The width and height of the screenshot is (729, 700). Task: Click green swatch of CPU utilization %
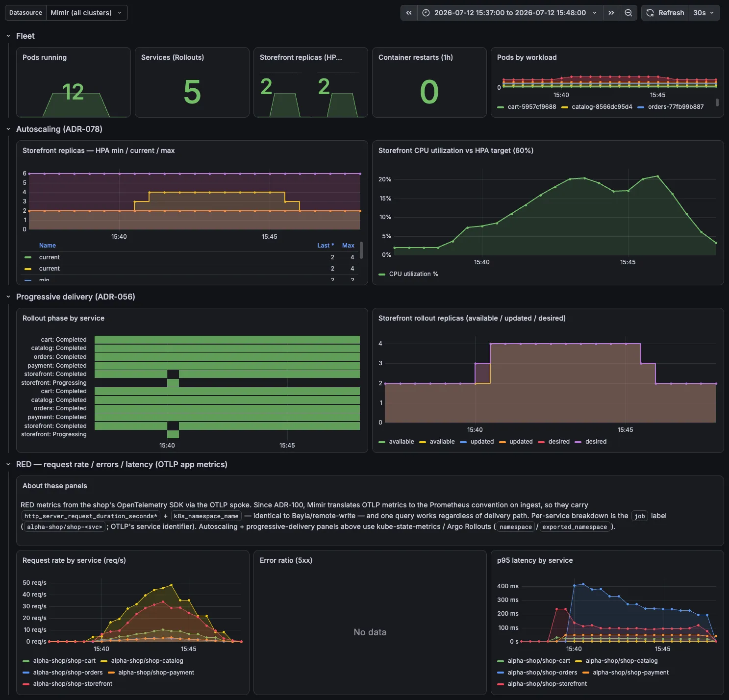click(x=382, y=275)
